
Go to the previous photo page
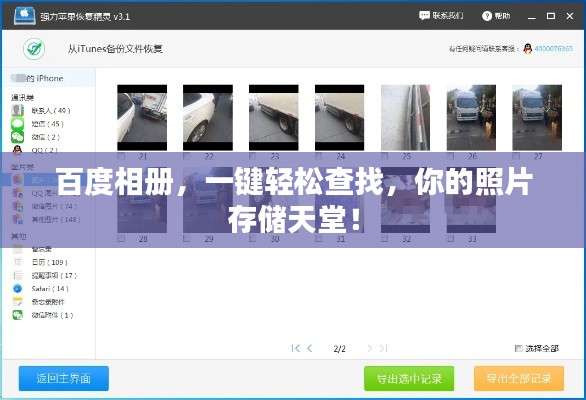tap(309, 348)
